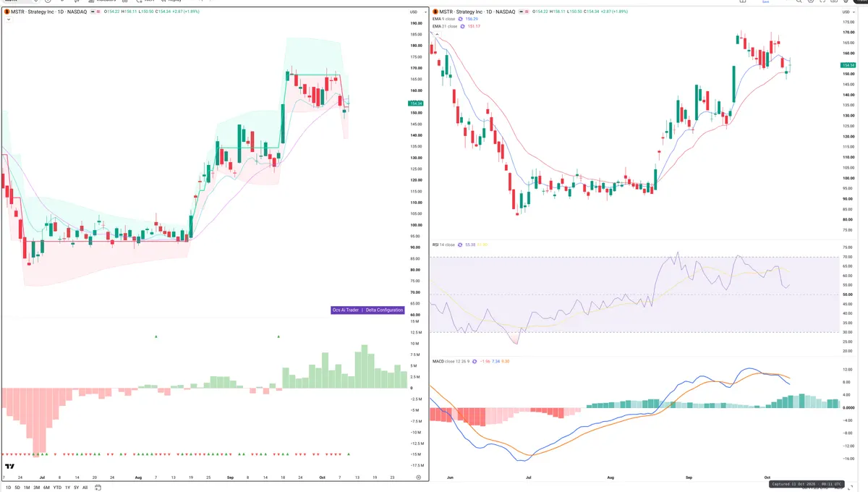Screen dimensions: 868x492
Task: Select the 1Y time range
Action: pyautogui.click(x=67, y=488)
